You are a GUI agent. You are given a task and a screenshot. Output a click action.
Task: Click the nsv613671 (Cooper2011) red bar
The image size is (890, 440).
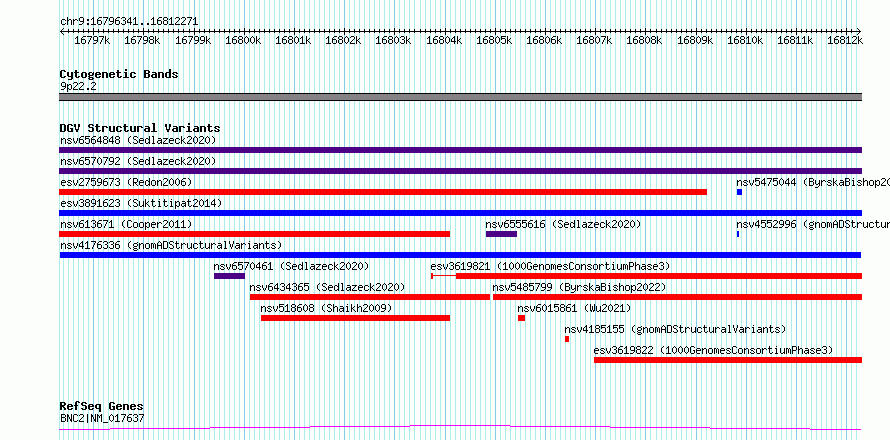tap(254, 234)
